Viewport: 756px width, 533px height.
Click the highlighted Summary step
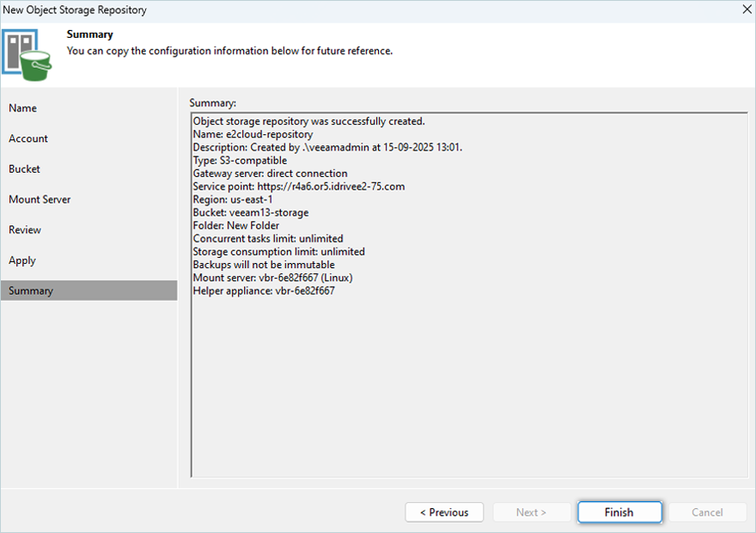[x=31, y=291]
